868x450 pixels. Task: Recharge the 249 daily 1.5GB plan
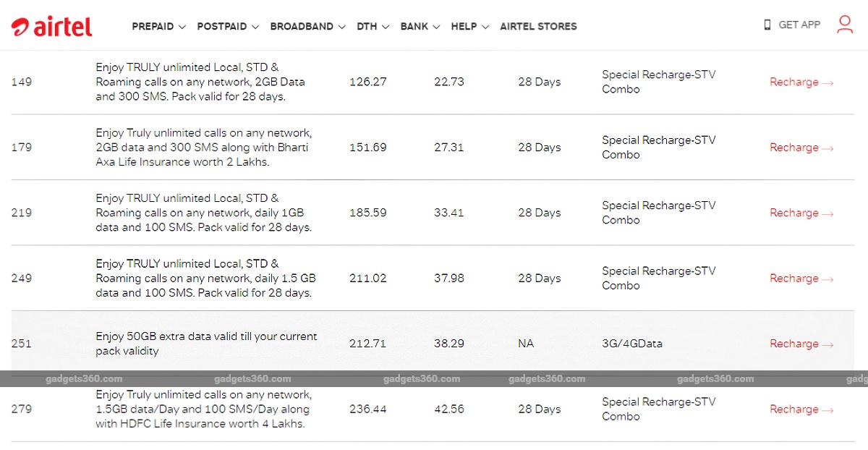801,278
